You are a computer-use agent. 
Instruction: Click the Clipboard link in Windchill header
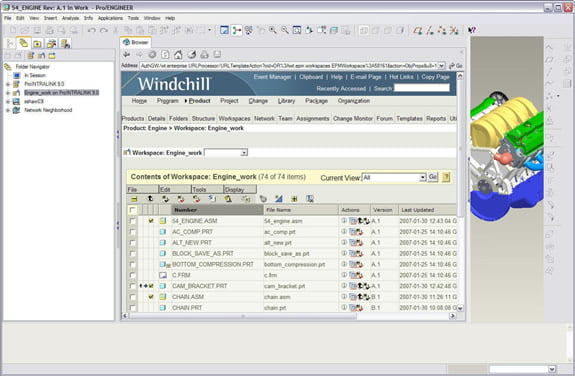coord(311,77)
